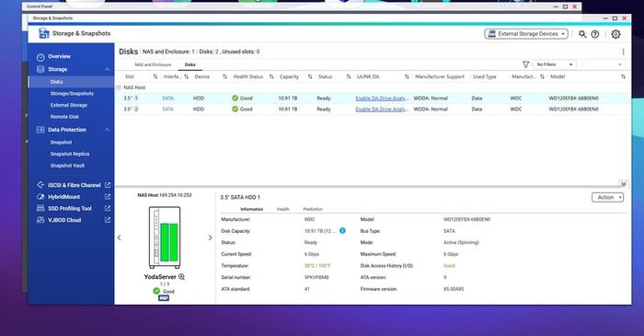Click the NAS enclosure drive image

tap(165, 238)
